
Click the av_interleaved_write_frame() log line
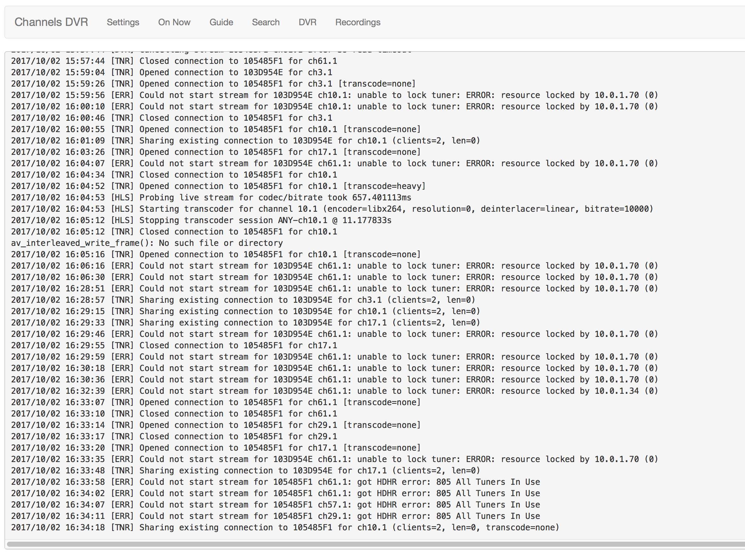point(147,243)
